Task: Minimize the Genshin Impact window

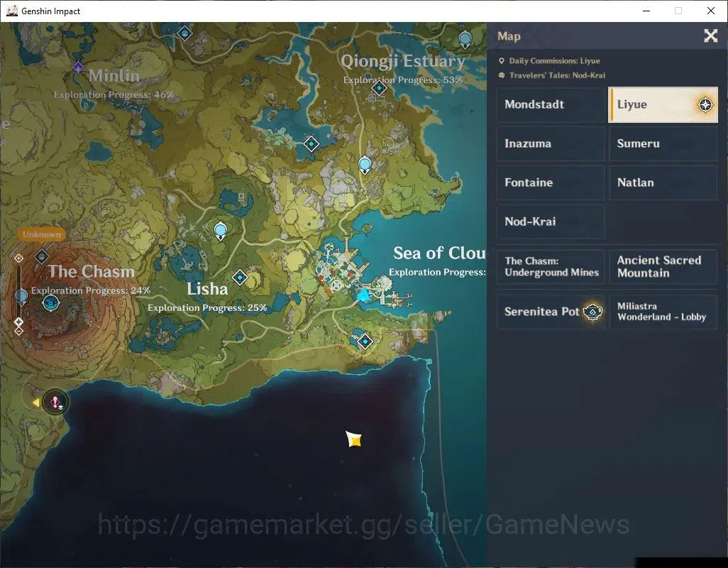Action: [646, 11]
